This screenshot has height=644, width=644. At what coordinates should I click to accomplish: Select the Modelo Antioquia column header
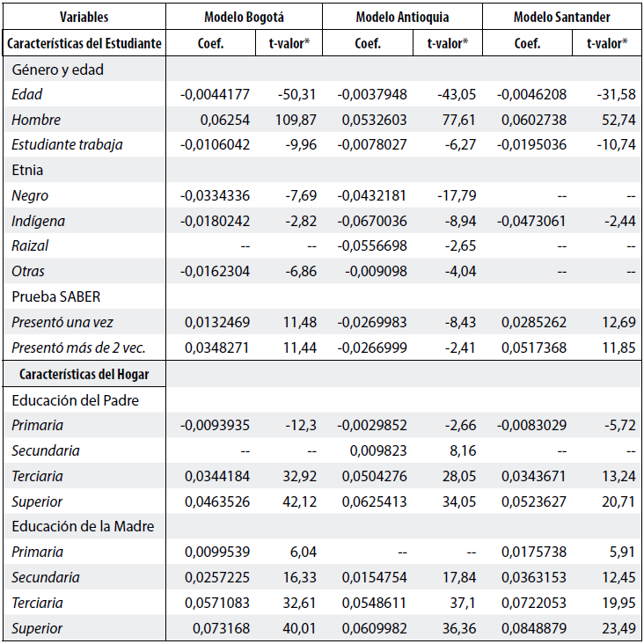[x=402, y=17]
